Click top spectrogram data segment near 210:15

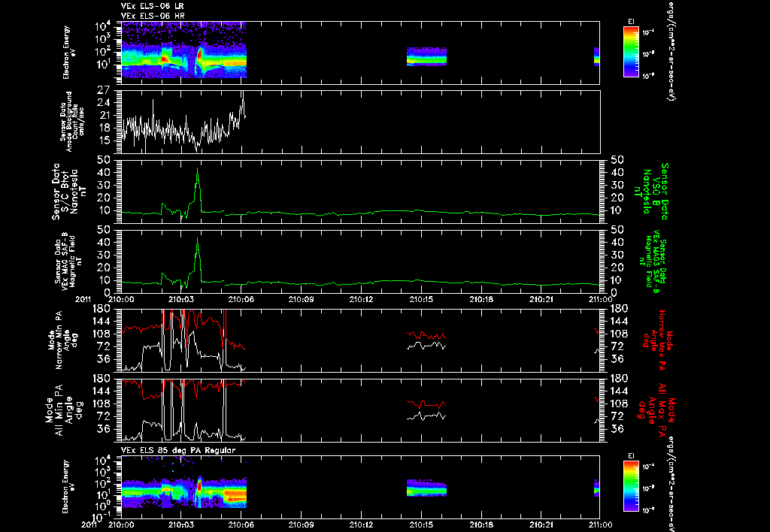click(x=426, y=56)
